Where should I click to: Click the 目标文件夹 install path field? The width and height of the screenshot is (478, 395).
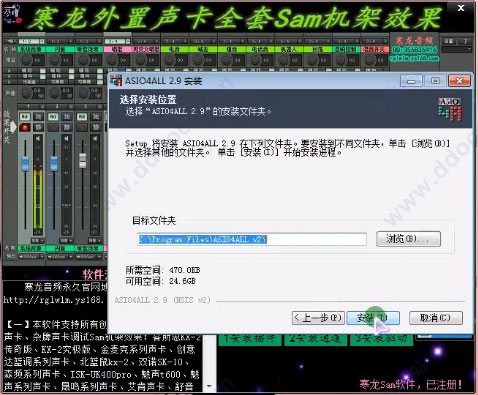(x=252, y=239)
